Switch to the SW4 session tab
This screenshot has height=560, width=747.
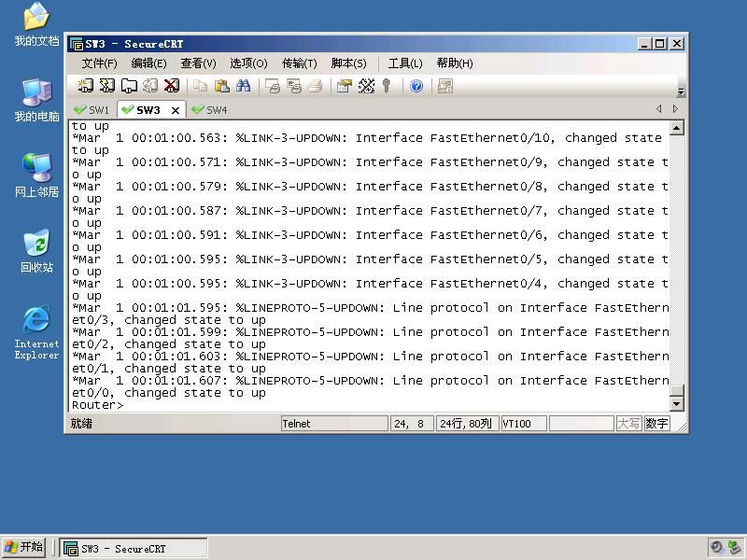[209, 110]
